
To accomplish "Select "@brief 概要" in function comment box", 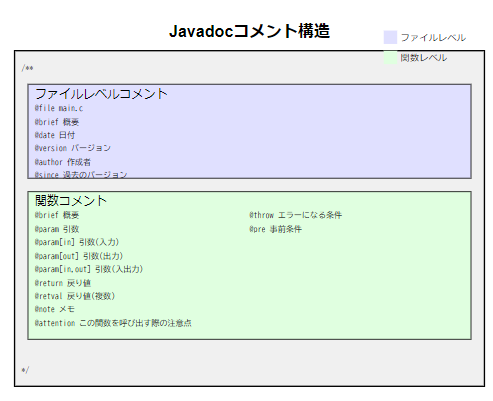I will pos(57,215).
